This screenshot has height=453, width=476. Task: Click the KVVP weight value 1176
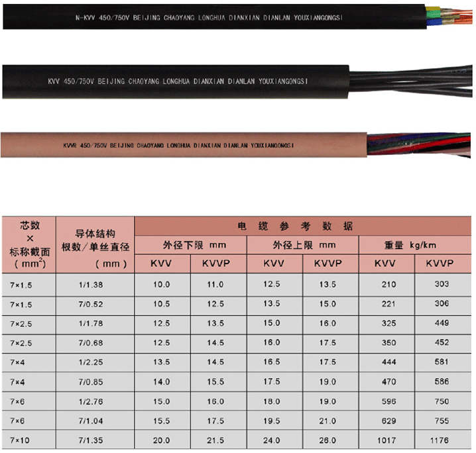442,440
